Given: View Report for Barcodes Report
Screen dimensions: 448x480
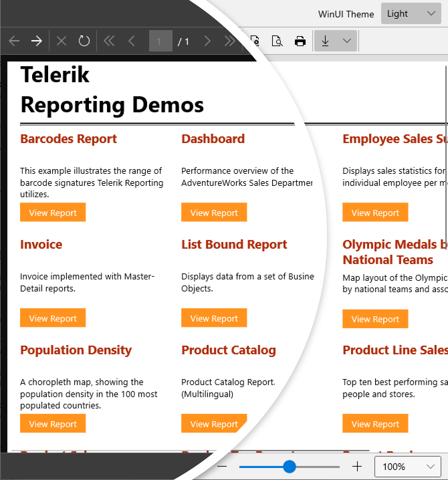Looking at the screenshot, I should pos(53,212).
